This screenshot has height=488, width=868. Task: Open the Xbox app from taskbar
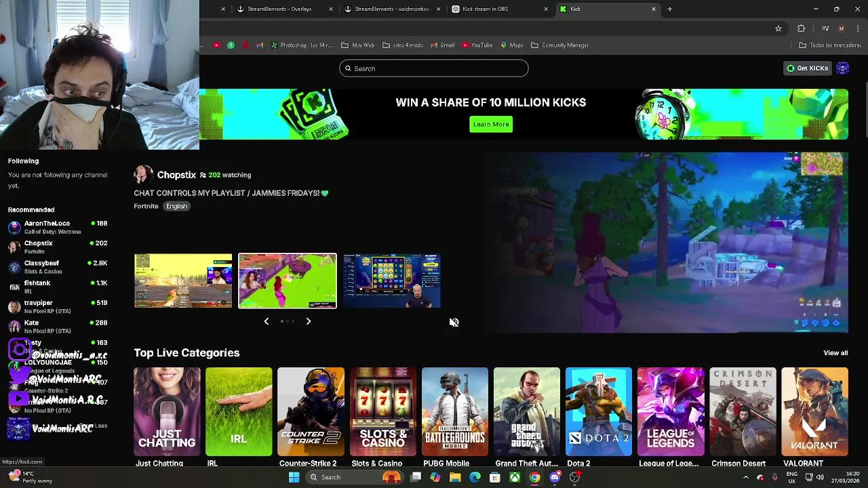coord(515,477)
